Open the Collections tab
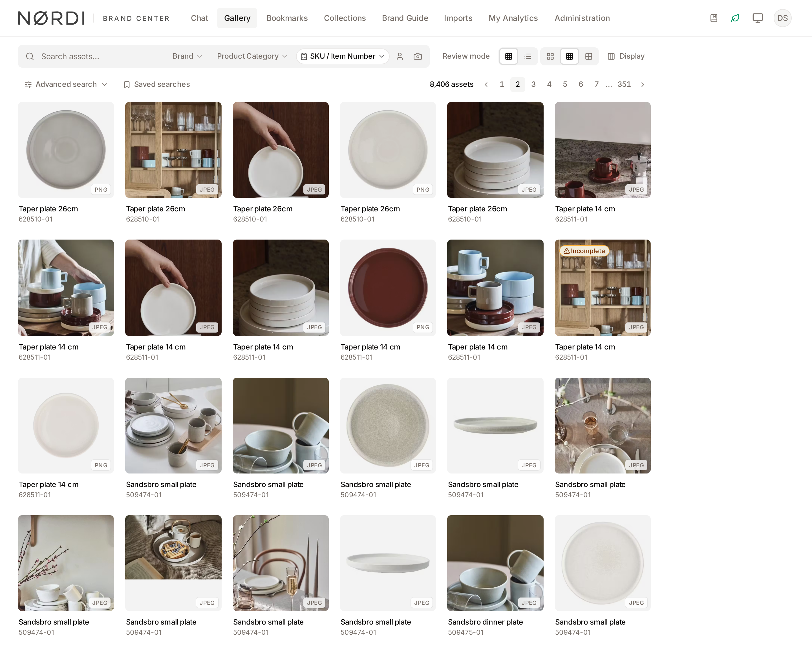 tap(345, 18)
